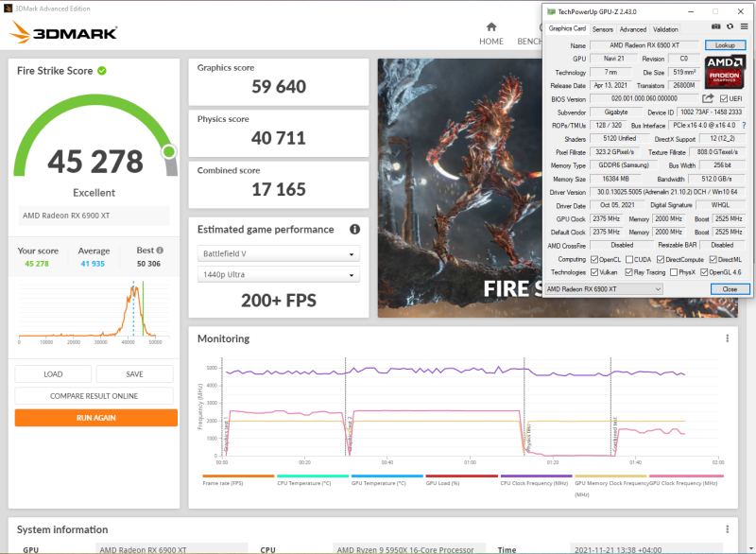Enable the CUDA checkbox
The image size is (756, 554).
pos(629,259)
